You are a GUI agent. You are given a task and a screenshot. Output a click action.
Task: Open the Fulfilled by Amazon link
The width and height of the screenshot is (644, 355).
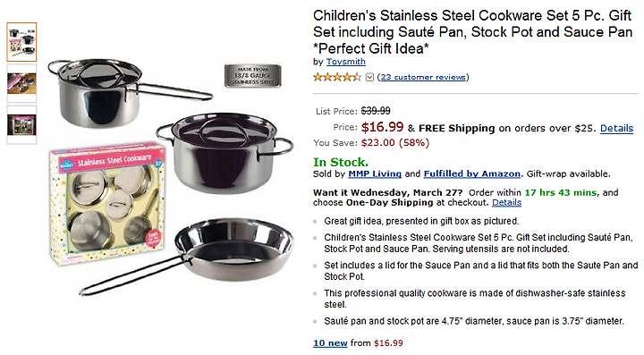(472, 174)
